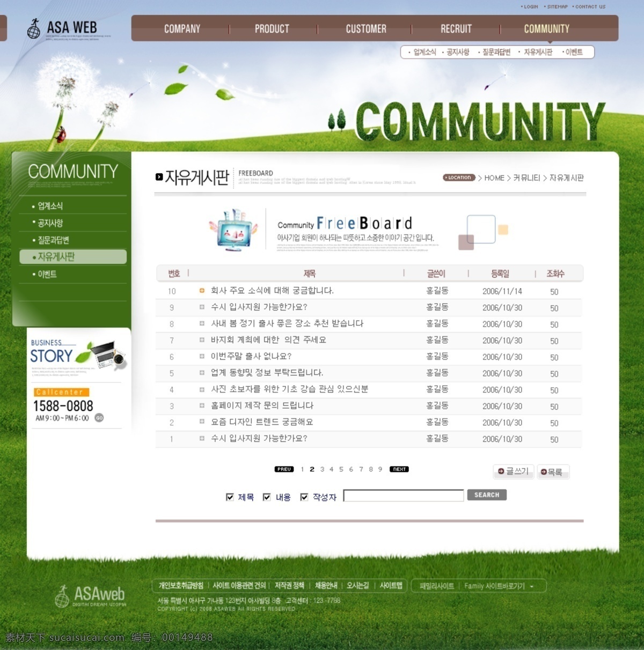
Task: Click the FreeBoard computer mascot image
Action: coord(233,231)
